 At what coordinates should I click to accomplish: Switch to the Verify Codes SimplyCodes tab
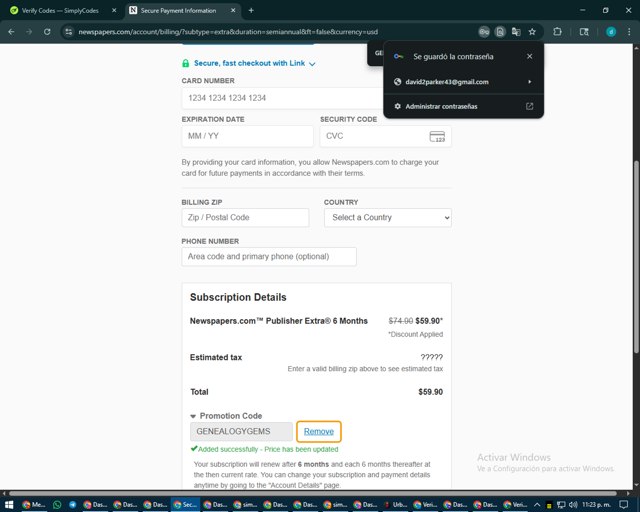coord(60,11)
